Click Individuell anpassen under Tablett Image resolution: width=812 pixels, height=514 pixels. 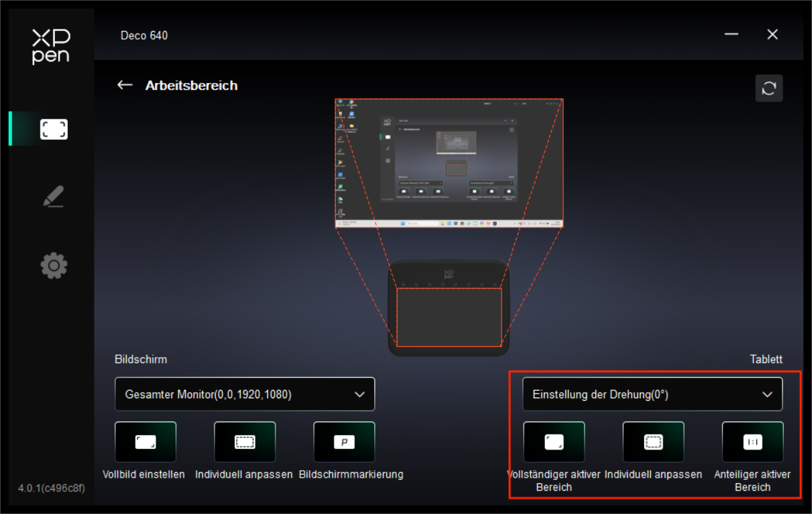(653, 442)
